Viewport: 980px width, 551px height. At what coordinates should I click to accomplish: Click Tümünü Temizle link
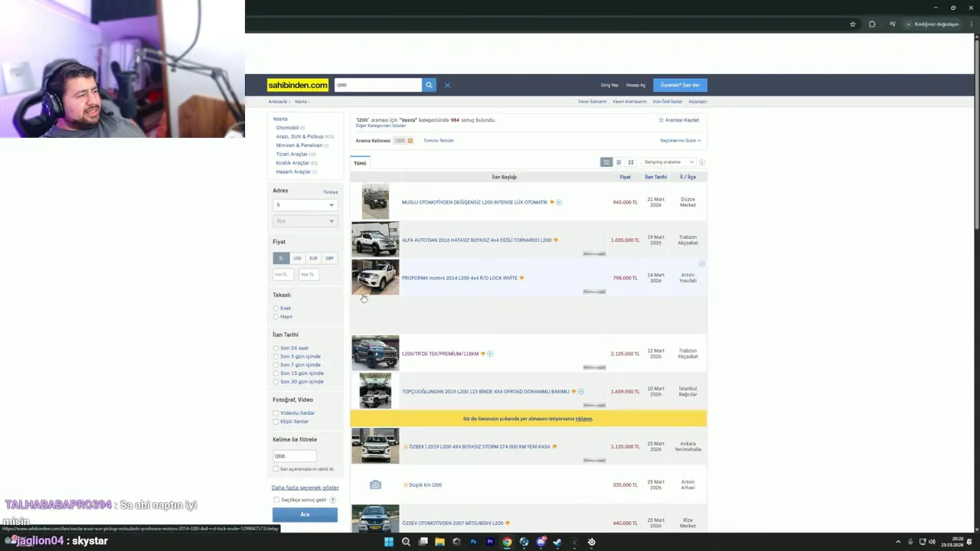tap(439, 141)
